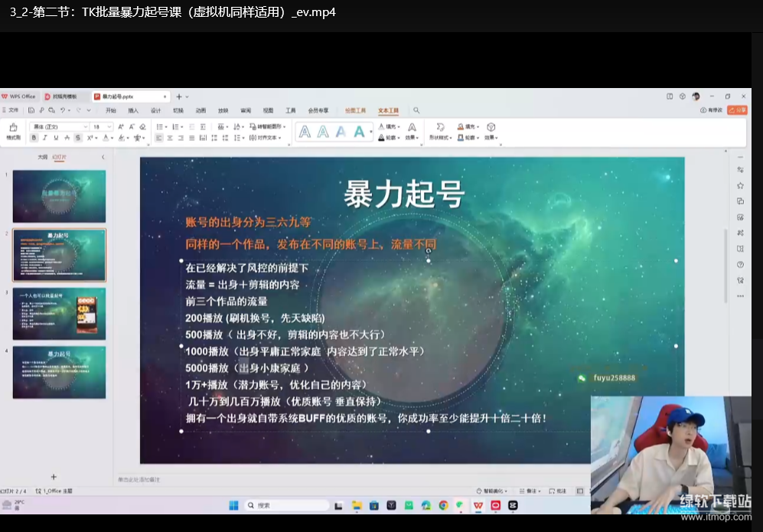Image resolution: width=763 pixels, height=532 pixels.
Task: Toggle underline text formatting
Action: [56, 138]
